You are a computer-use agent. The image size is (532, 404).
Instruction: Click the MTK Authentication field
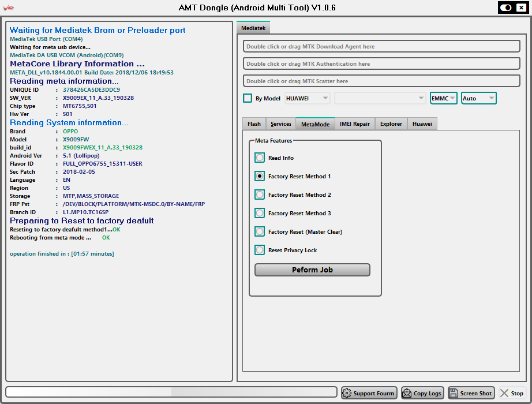(x=381, y=64)
